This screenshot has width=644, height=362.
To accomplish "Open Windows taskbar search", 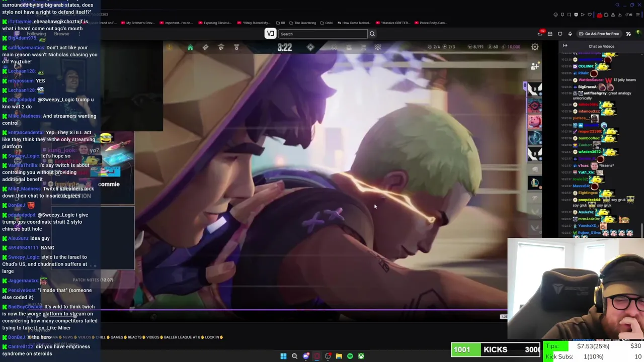I will (x=295, y=356).
